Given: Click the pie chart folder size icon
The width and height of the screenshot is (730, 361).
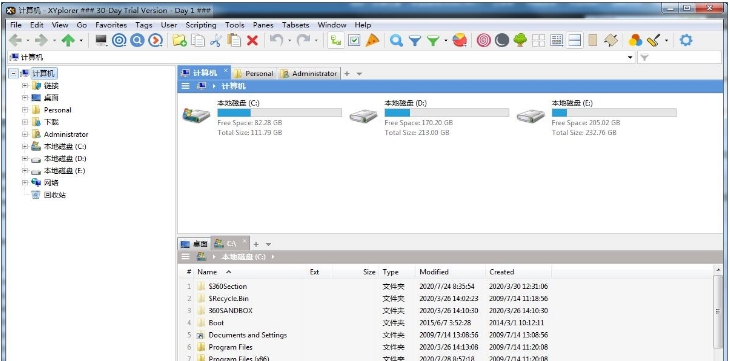Looking at the screenshot, I should (x=460, y=41).
